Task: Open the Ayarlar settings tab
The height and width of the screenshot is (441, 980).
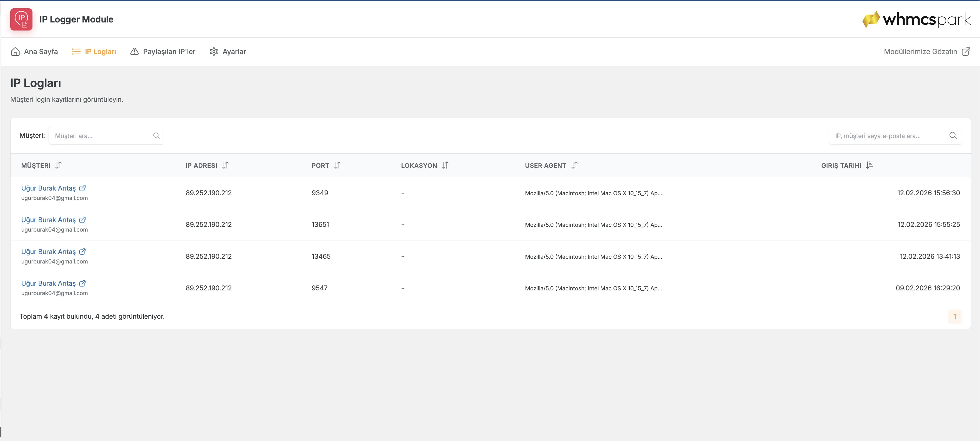Action: tap(228, 52)
